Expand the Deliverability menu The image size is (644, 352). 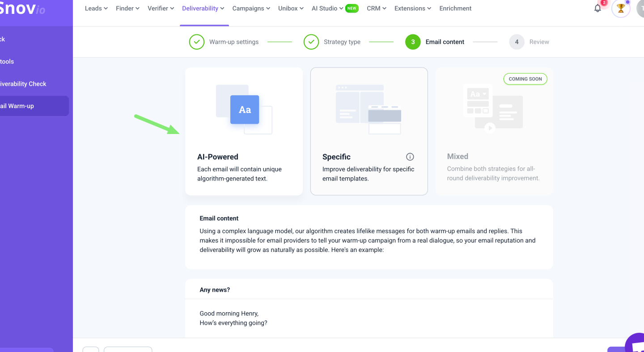(203, 8)
